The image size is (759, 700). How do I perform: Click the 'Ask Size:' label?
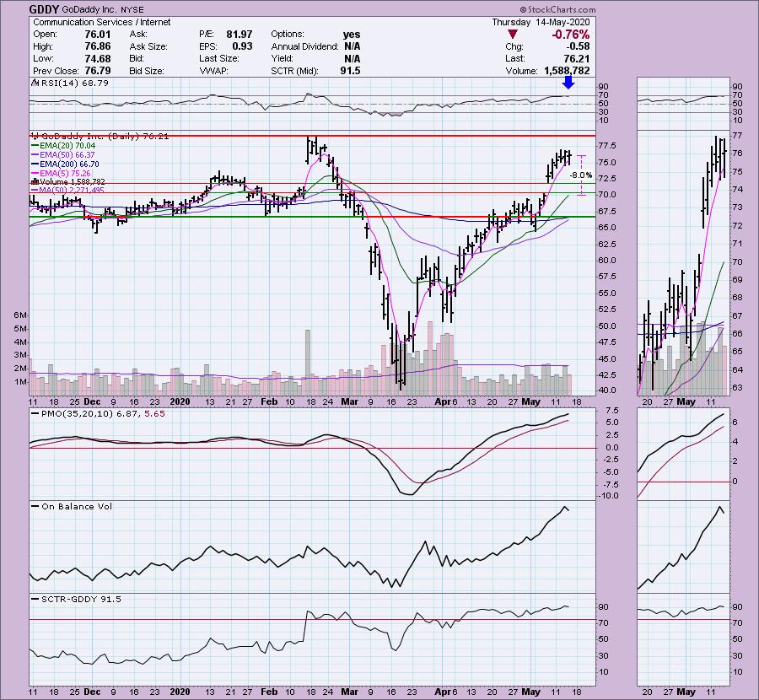[148, 46]
